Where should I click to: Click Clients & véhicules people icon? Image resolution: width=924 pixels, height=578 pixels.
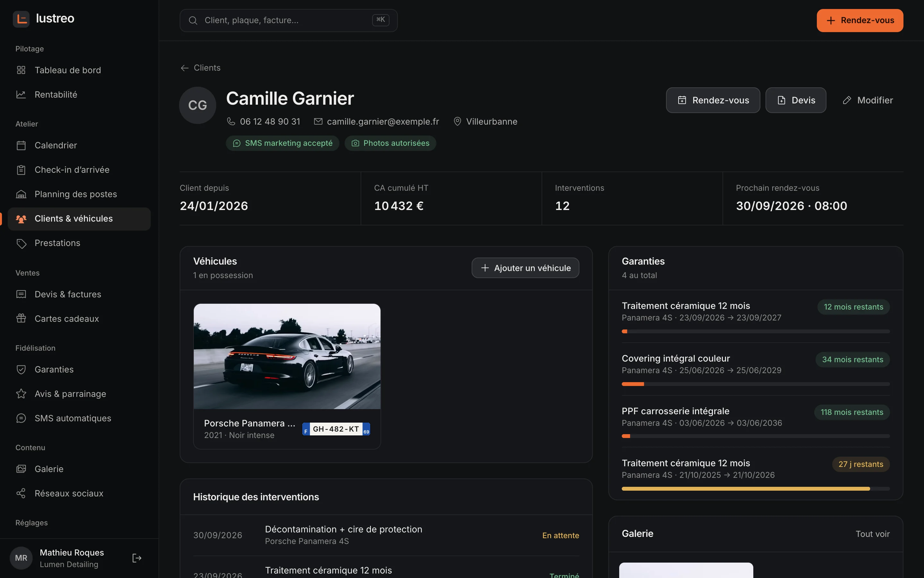(x=21, y=219)
